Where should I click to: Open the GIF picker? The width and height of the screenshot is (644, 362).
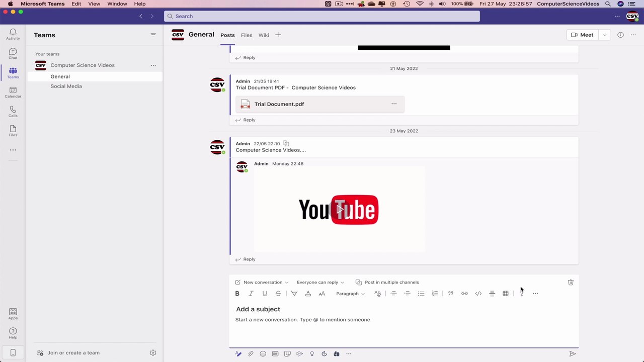click(275, 354)
